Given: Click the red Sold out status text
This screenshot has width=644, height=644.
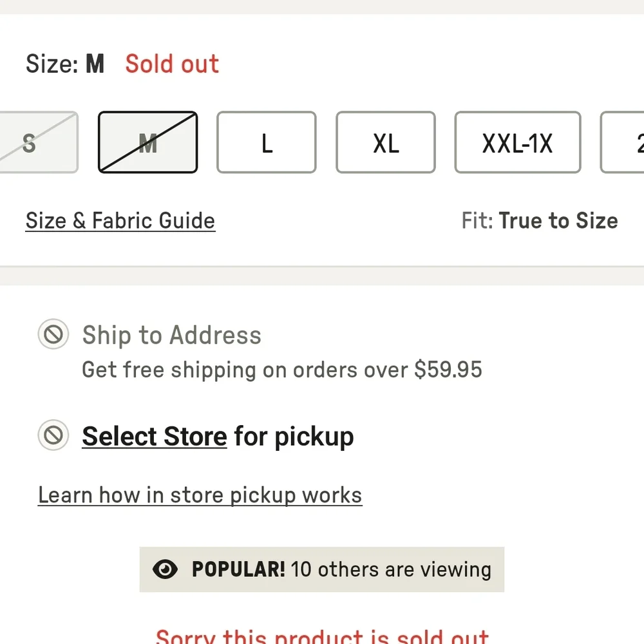Looking at the screenshot, I should pos(172,64).
